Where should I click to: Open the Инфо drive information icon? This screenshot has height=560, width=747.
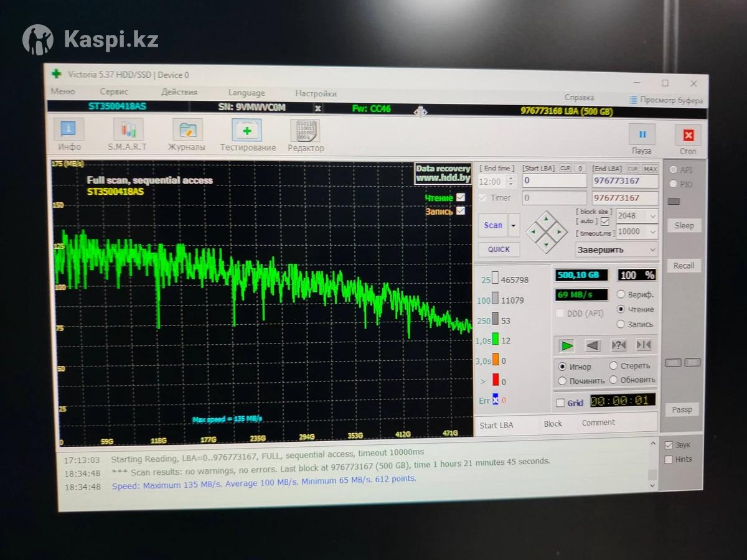tap(69, 130)
